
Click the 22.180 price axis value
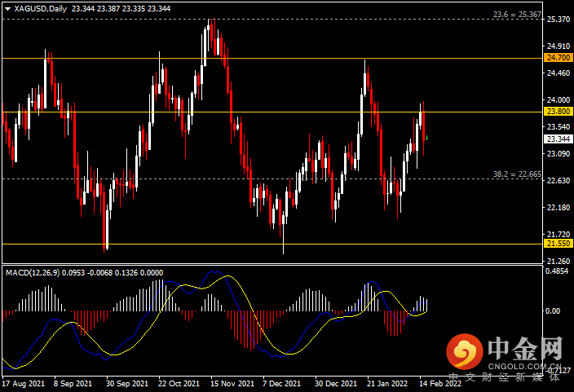pyautogui.click(x=559, y=208)
